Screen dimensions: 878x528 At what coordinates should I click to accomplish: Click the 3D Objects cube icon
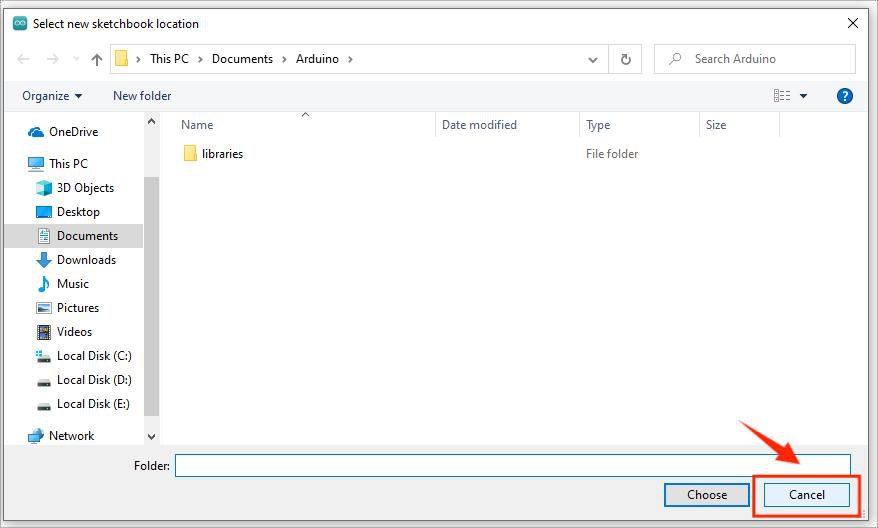[x=44, y=188]
